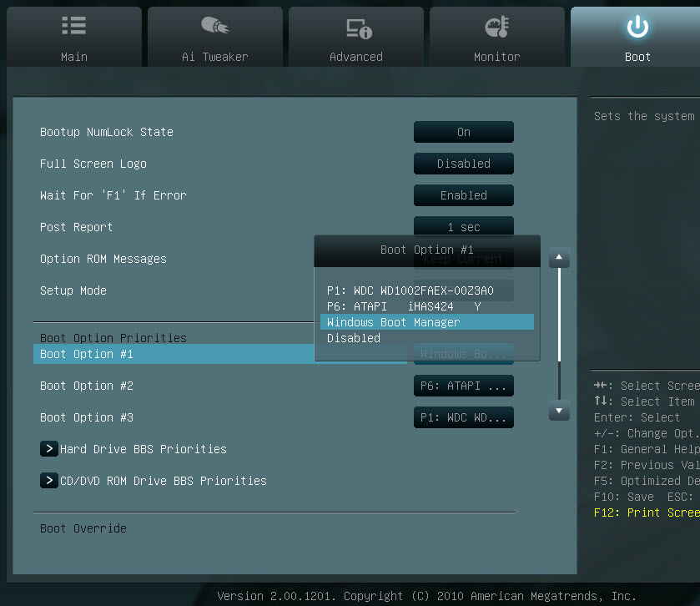Image resolution: width=700 pixels, height=606 pixels.
Task: Open Boot Option #3 dropdown
Action: pos(464,417)
